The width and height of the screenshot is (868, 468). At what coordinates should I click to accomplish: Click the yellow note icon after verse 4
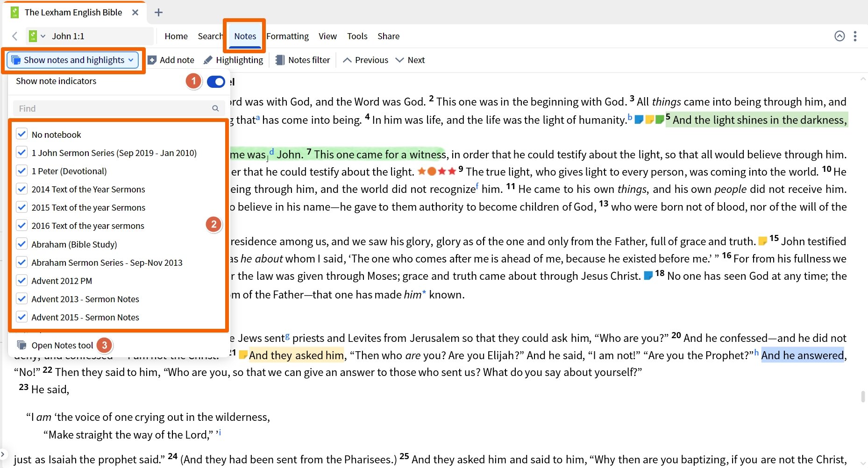[x=649, y=120]
